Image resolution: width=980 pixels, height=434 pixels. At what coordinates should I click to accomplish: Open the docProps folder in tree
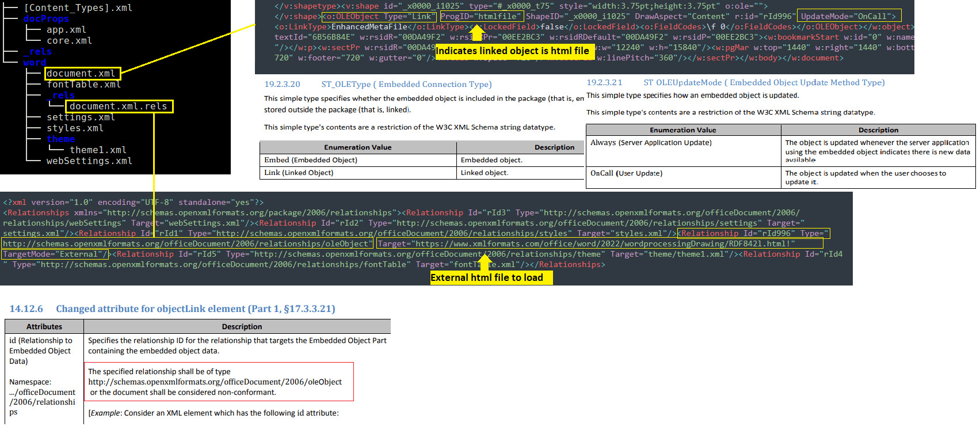[46, 19]
